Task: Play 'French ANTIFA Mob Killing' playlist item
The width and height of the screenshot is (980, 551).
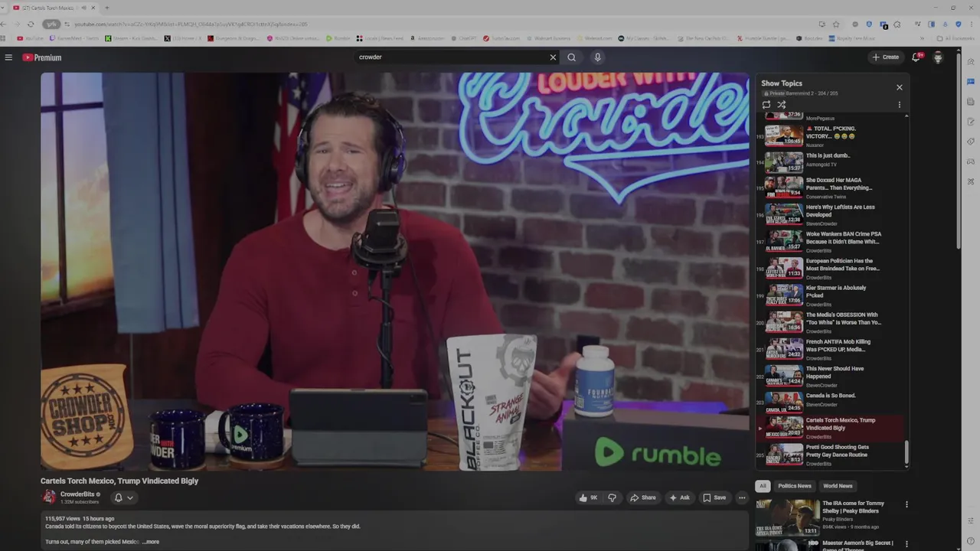Action: tap(830, 349)
